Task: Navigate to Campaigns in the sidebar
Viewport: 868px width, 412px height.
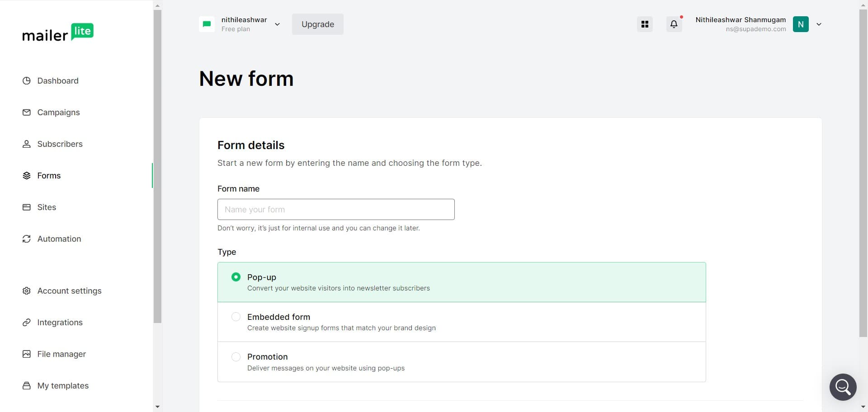Action: (x=58, y=112)
